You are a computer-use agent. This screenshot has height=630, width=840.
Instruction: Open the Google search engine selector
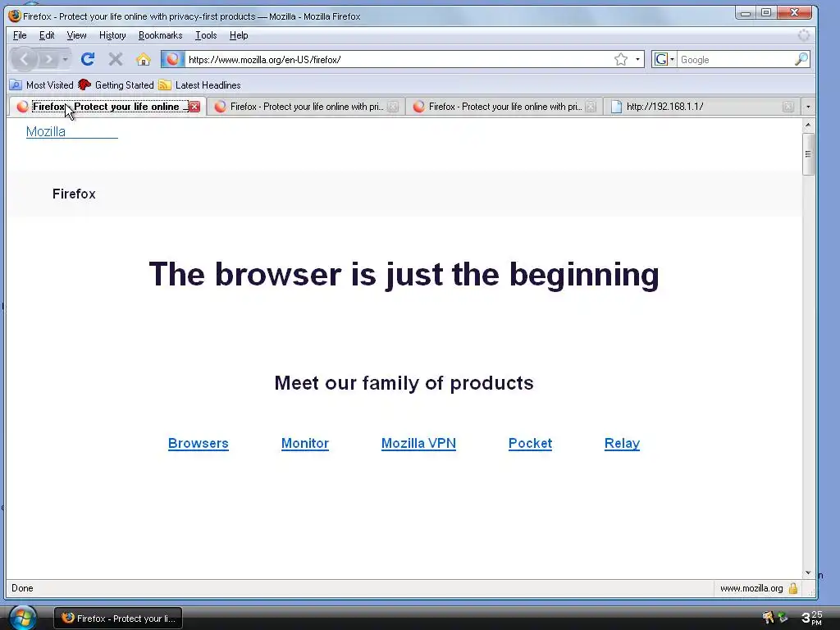click(664, 59)
